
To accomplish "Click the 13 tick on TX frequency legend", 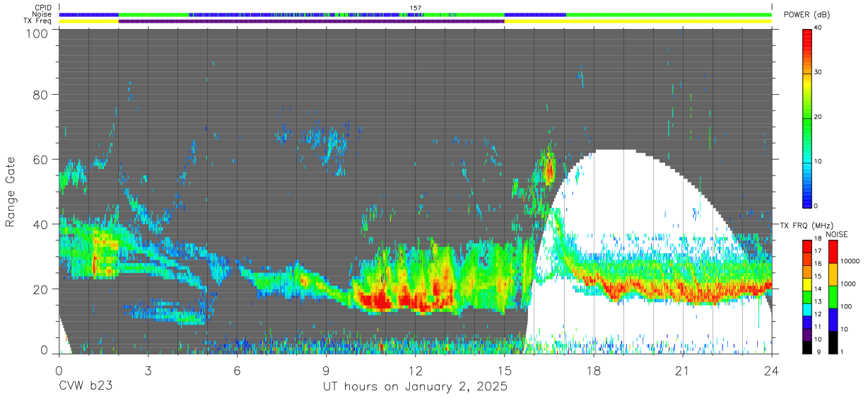I will (x=818, y=301).
